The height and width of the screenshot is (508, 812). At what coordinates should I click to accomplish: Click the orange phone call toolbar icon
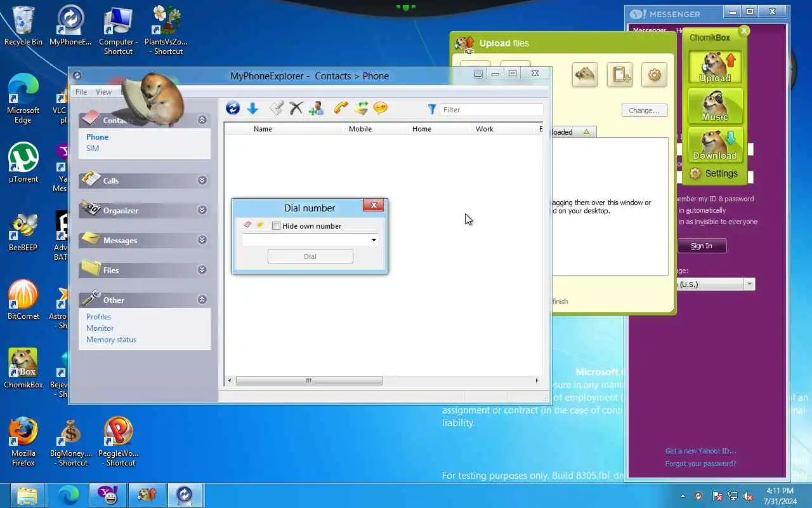point(341,109)
